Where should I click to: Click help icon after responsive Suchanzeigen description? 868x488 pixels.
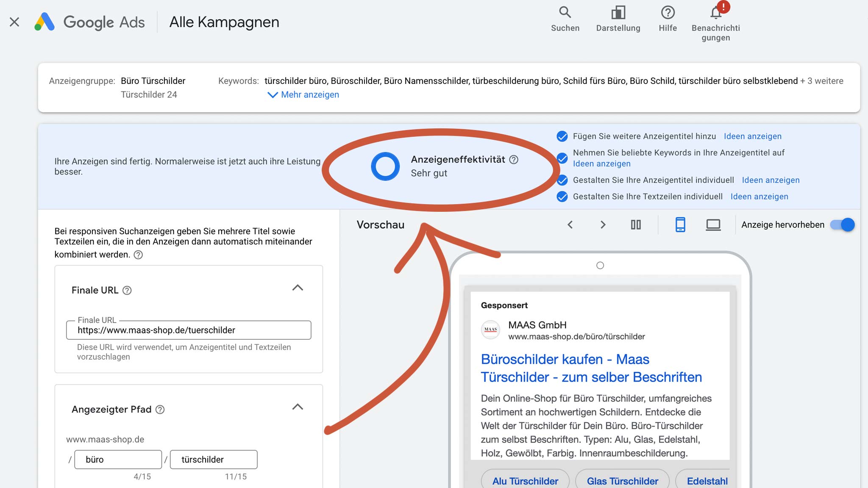(x=138, y=255)
